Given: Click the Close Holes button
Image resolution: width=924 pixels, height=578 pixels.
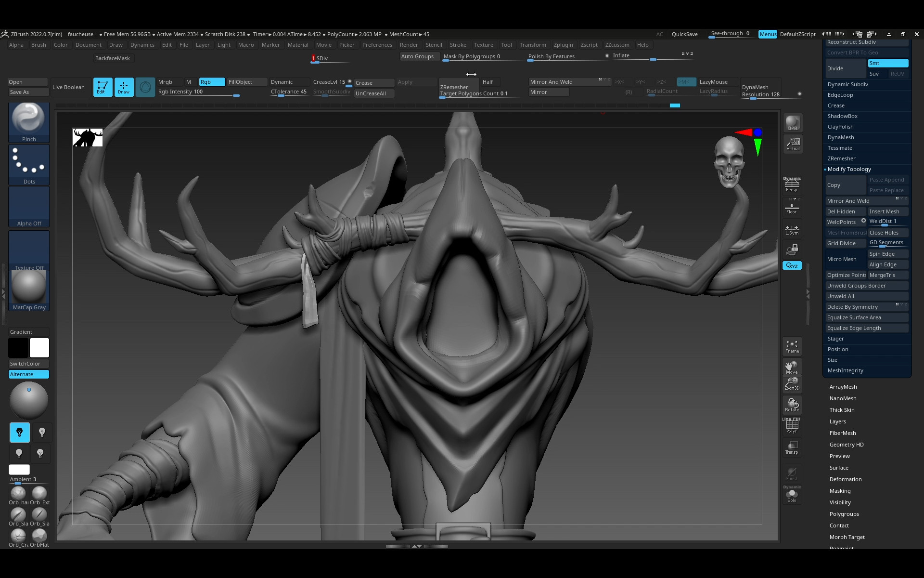Looking at the screenshot, I should tap(887, 233).
